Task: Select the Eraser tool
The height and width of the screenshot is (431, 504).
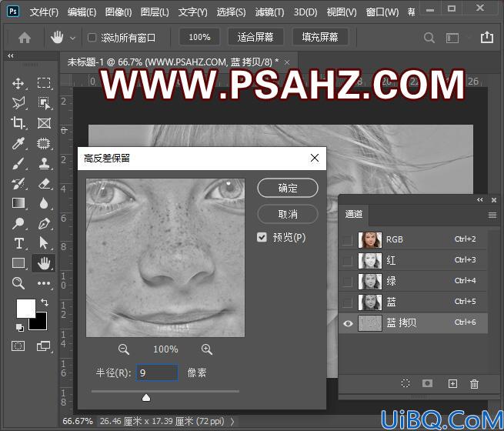Action: coord(44,183)
